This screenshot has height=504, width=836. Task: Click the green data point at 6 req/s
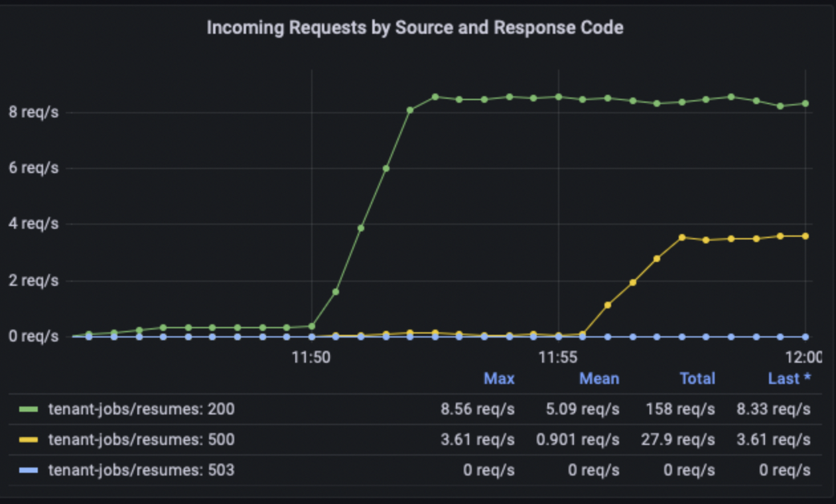(x=386, y=168)
